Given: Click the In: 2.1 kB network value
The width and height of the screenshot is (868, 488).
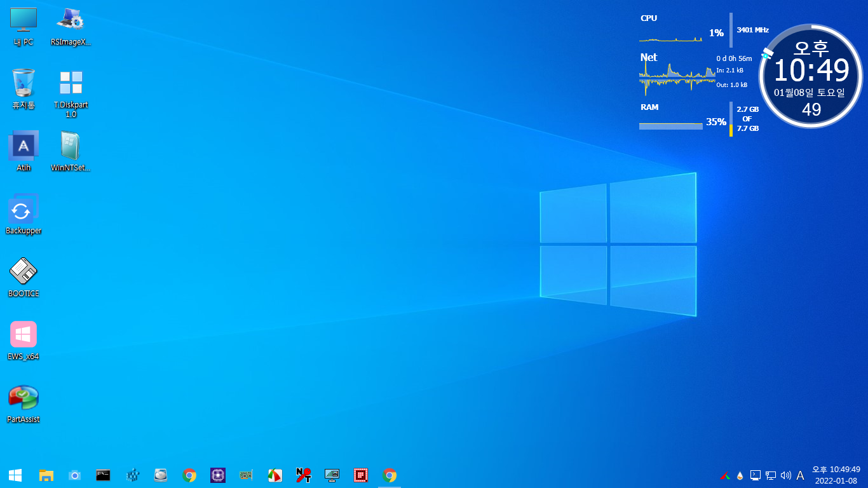Looking at the screenshot, I should click(x=729, y=71).
